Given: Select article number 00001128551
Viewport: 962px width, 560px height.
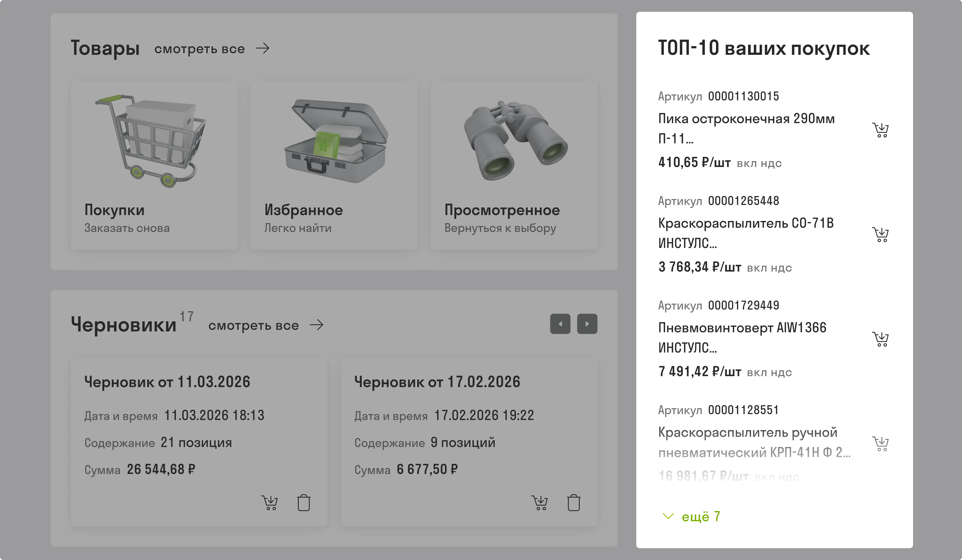Looking at the screenshot, I should point(744,410).
